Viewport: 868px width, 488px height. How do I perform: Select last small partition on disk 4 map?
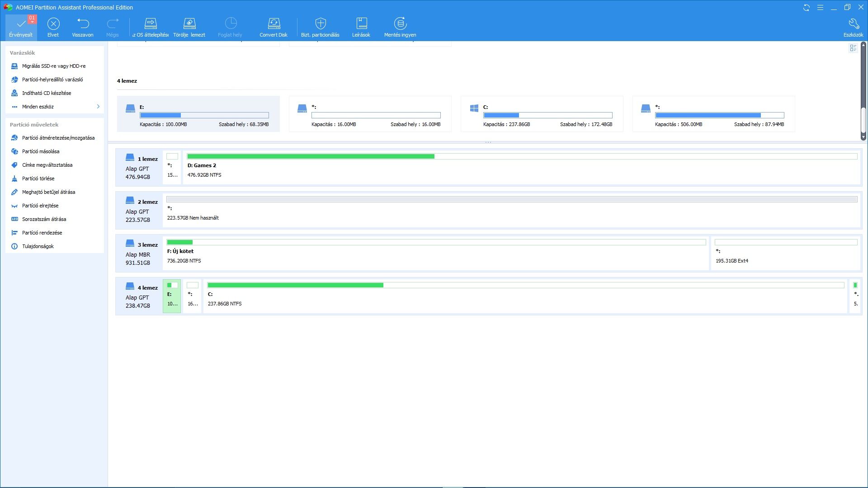[855, 296]
